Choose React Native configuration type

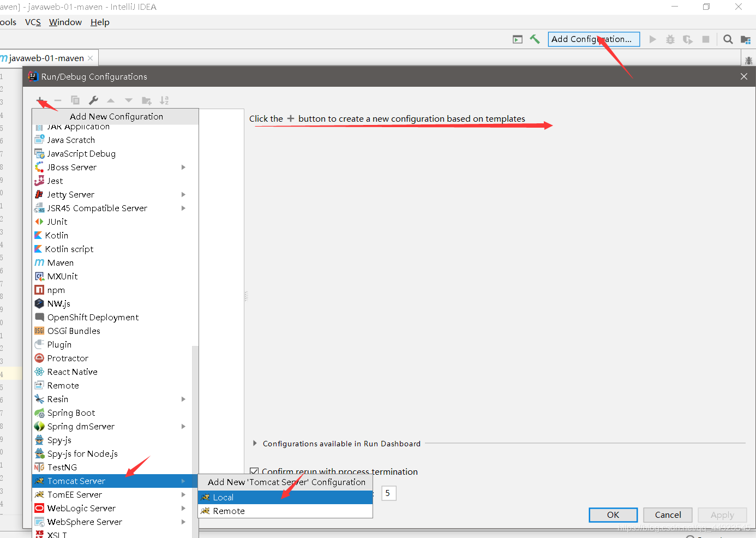click(112, 372)
